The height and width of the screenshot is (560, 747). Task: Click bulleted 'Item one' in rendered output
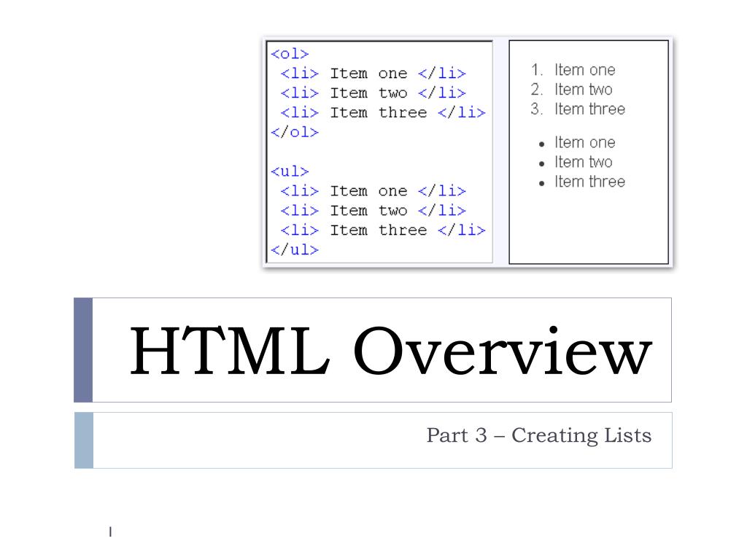click(x=577, y=142)
